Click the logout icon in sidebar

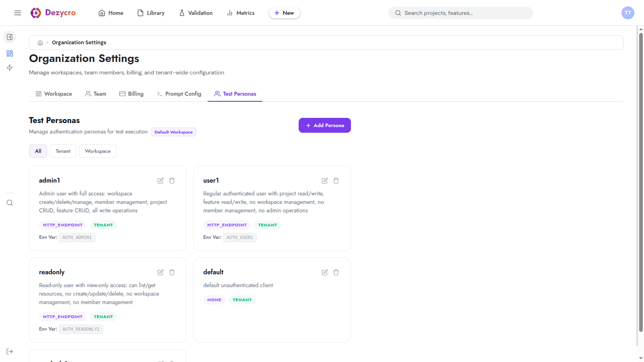coord(10,352)
